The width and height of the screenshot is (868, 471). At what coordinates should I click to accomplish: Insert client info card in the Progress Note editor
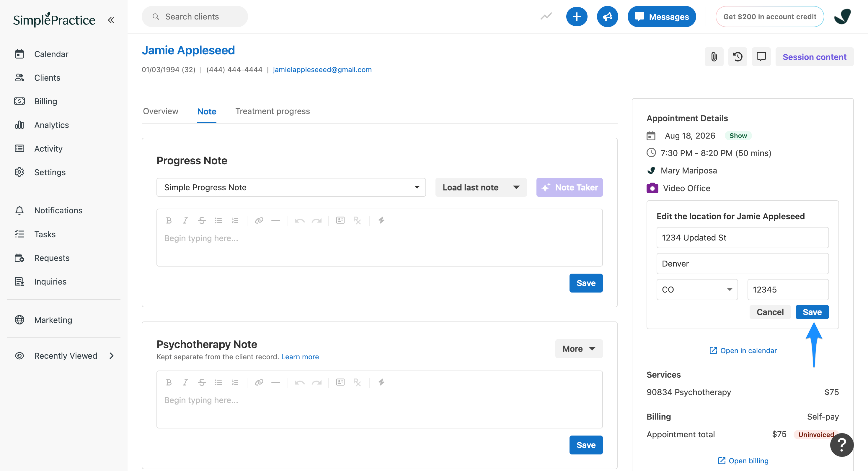[x=340, y=220]
